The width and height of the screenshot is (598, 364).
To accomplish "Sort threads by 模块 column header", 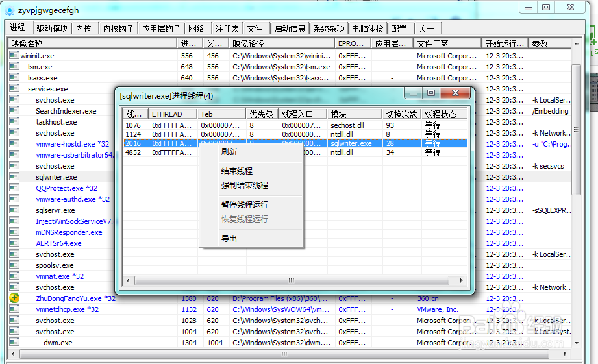I will [355, 114].
